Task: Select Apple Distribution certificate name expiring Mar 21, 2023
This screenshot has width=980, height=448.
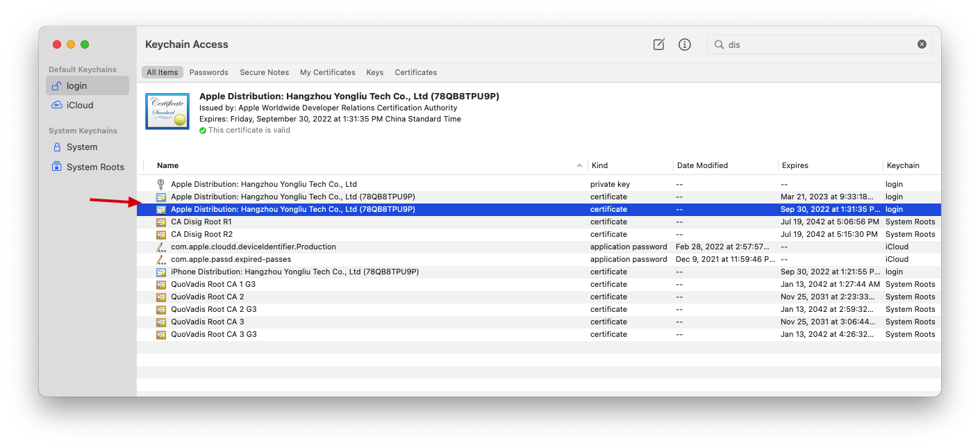Action: tap(293, 197)
